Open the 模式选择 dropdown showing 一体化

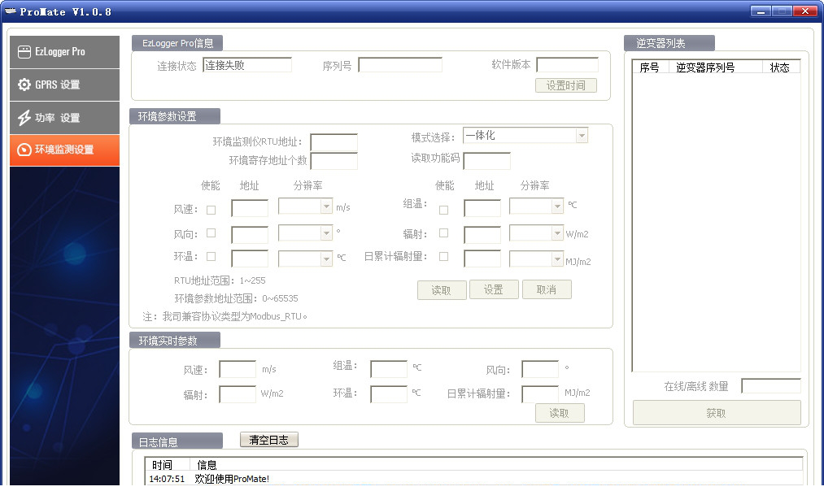(x=525, y=136)
